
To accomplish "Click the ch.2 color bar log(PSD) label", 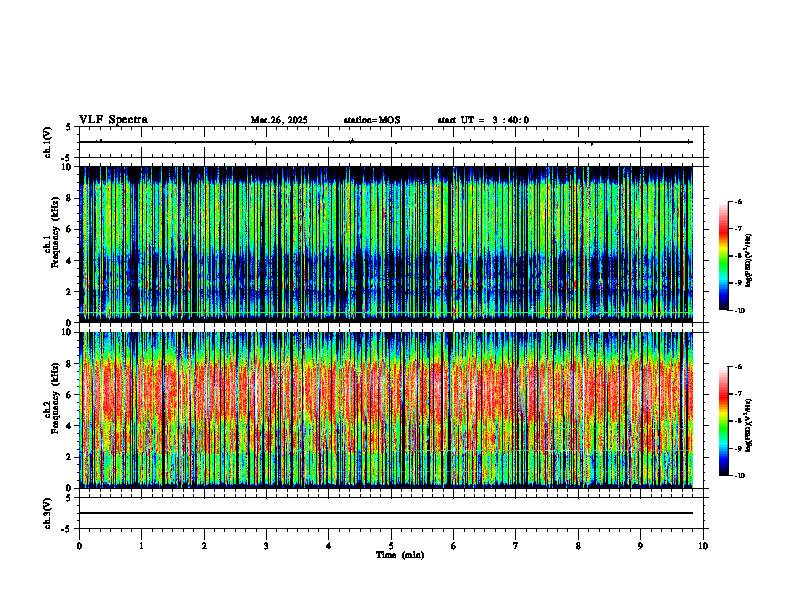I will tap(749, 426).
